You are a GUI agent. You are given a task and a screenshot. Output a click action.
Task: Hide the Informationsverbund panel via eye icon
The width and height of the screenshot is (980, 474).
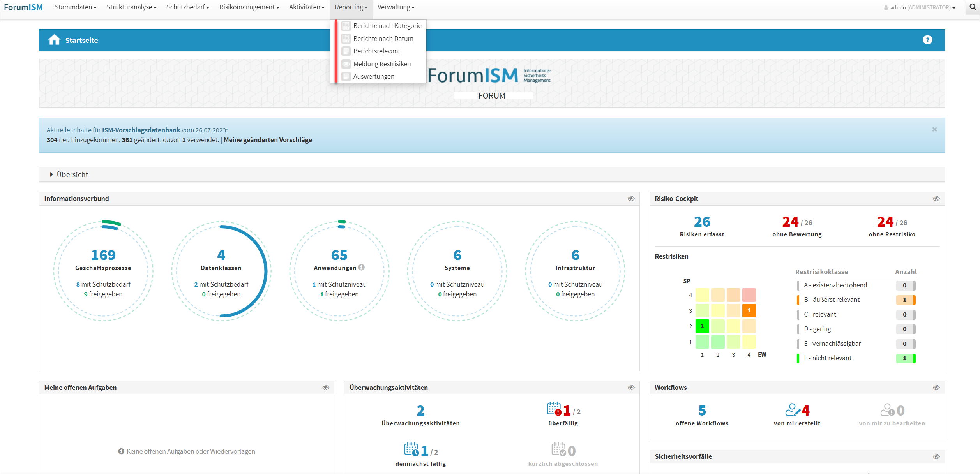pos(631,199)
